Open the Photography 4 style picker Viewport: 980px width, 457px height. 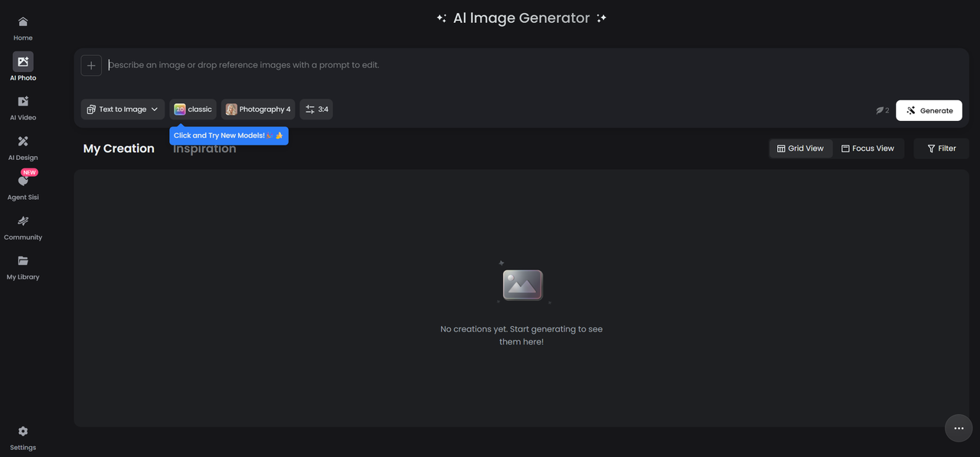258,109
